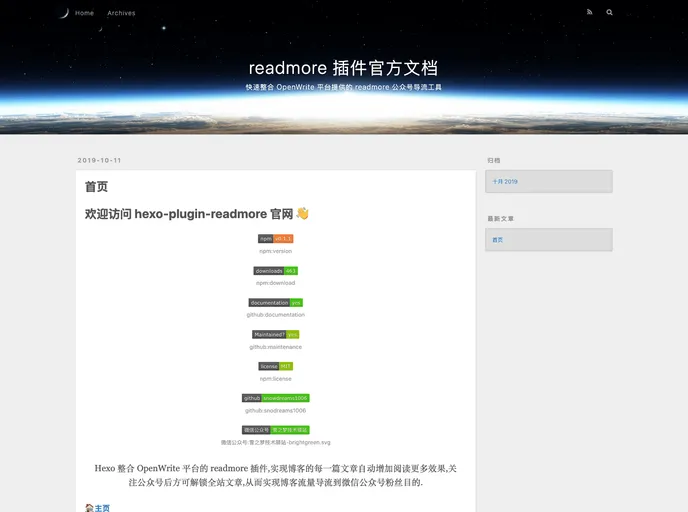
Task: Select the 最新文章 sidebar heading
Action: pyautogui.click(x=501, y=218)
